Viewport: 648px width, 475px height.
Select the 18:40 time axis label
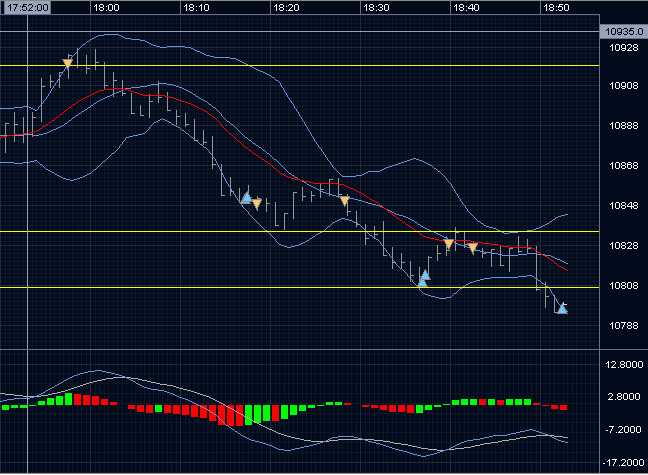(x=466, y=7)
